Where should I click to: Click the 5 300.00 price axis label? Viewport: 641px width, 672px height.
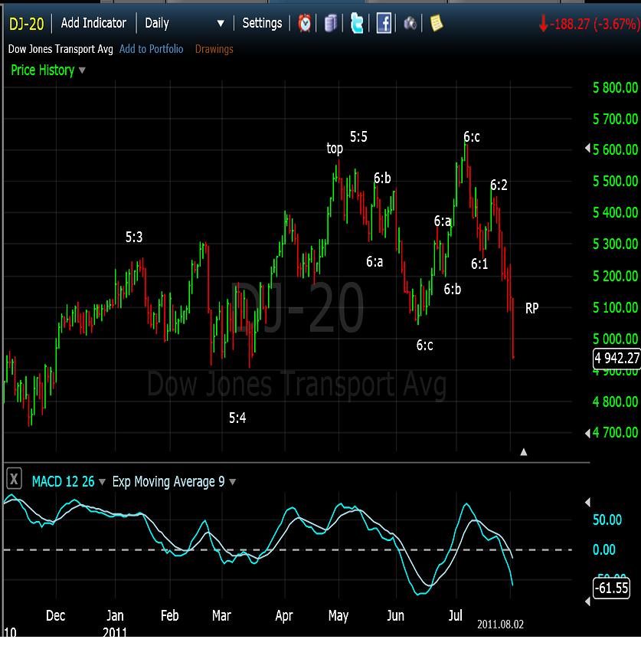click(x=615, y=244)
